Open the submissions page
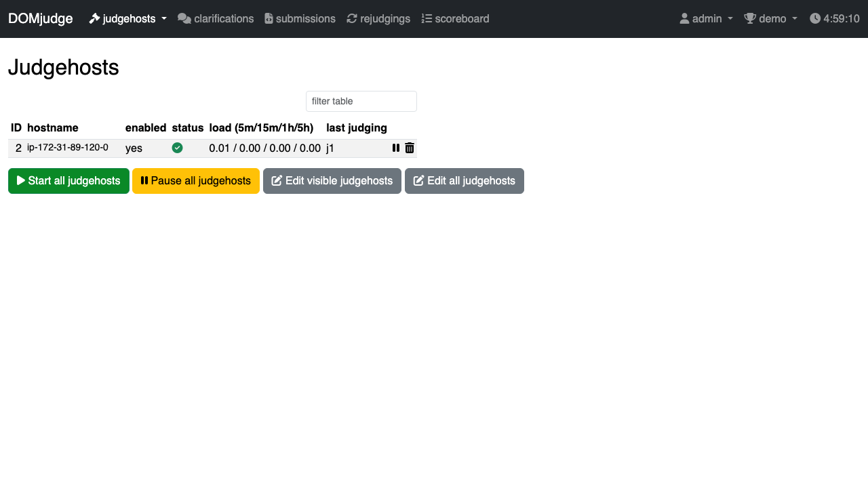Screen dimensions: 868x488 300,19
